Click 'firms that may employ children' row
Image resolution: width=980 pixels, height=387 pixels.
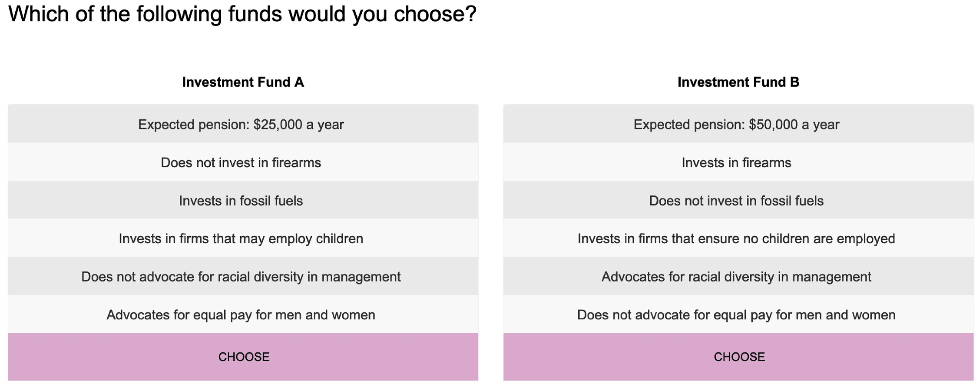point(243,238)
